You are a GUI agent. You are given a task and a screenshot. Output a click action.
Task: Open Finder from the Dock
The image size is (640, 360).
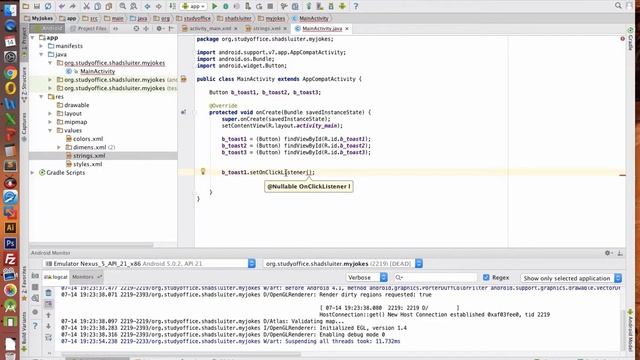tap(10, 10)
